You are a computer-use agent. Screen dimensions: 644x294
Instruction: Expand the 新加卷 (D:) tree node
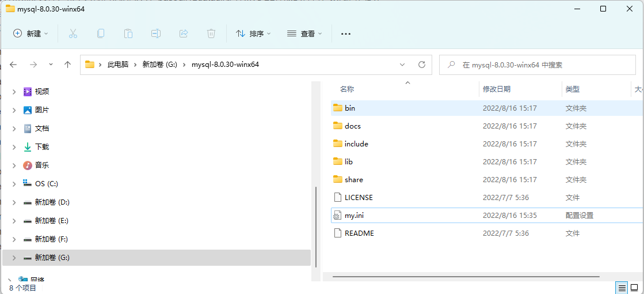point(14,202)
